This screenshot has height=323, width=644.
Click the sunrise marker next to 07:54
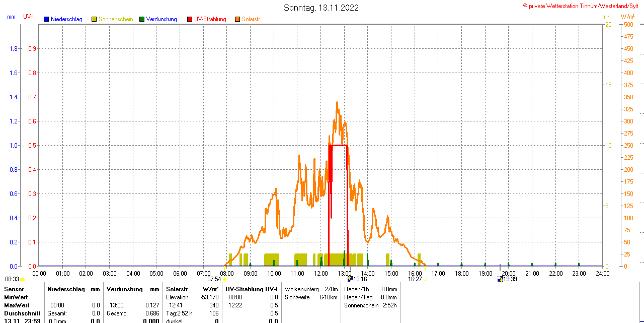coord(224,279)
